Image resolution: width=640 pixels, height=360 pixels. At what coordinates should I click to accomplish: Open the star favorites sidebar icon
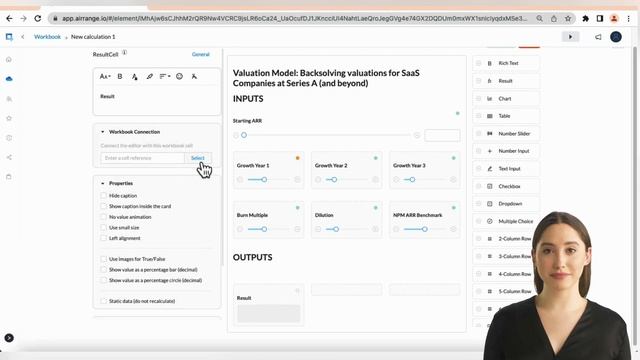(9, 118)
